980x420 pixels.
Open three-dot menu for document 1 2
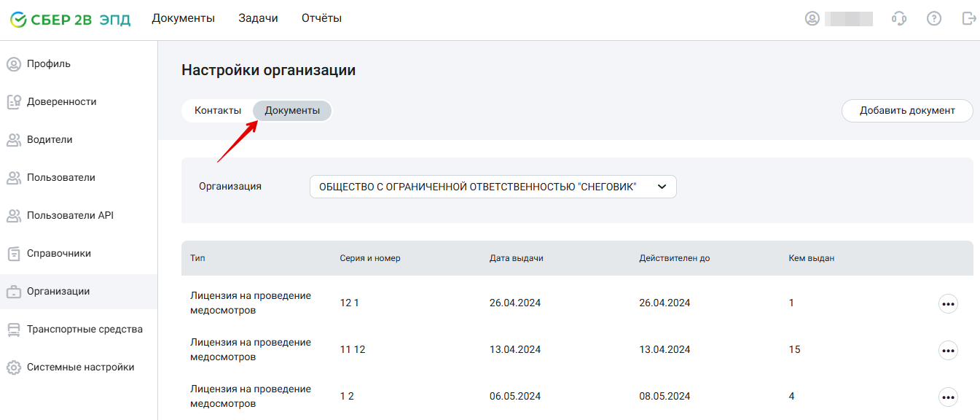click(x=948, y=397)
